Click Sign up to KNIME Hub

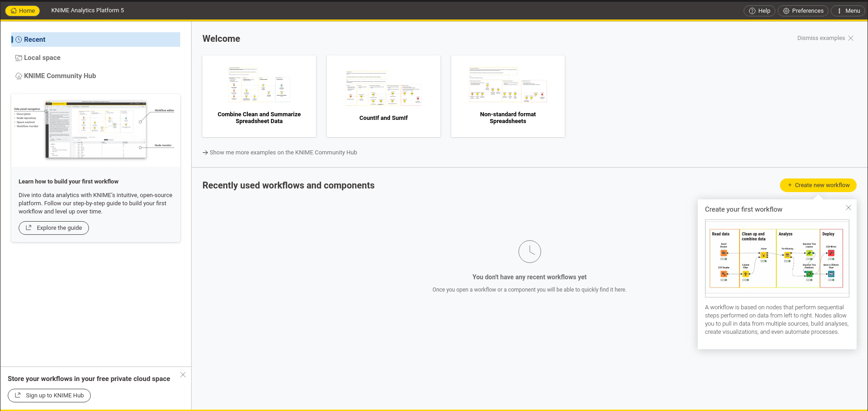[49, 396]
